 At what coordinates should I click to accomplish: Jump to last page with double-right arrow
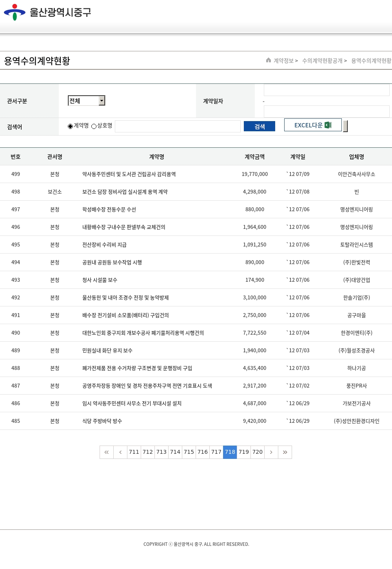[285, 452]
